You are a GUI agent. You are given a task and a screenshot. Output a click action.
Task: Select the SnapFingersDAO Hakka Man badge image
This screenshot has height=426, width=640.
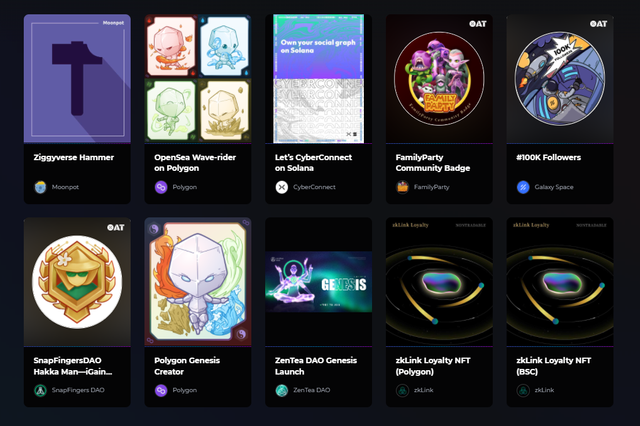[x=77, y=282]
